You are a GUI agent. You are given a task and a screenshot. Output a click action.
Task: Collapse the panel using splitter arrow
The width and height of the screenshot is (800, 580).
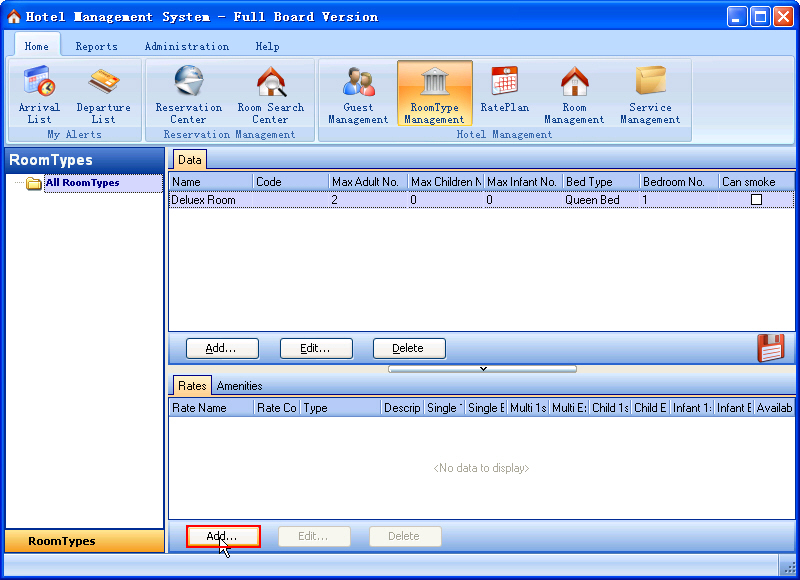click(x=482, y=368)
